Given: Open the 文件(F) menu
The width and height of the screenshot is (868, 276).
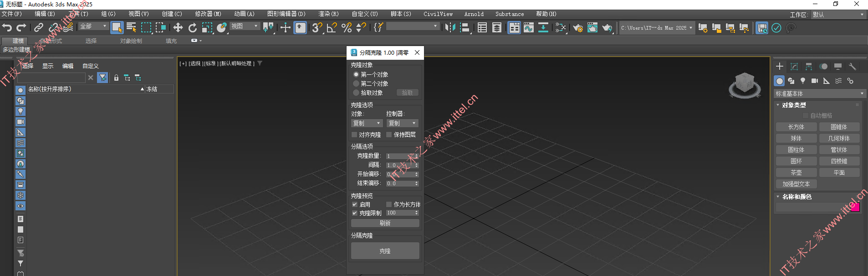Looking at the screenshot, I should pos(11,14).
